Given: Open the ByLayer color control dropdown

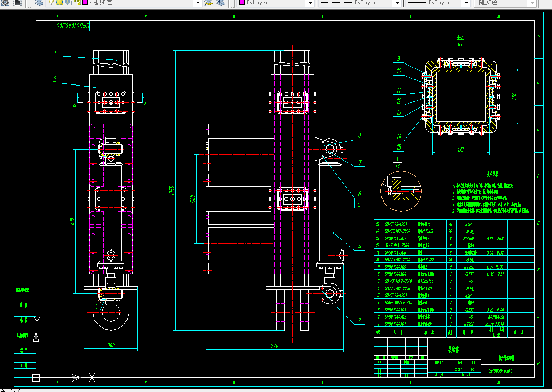Looking at the screenshot, I should pos(310,3).
